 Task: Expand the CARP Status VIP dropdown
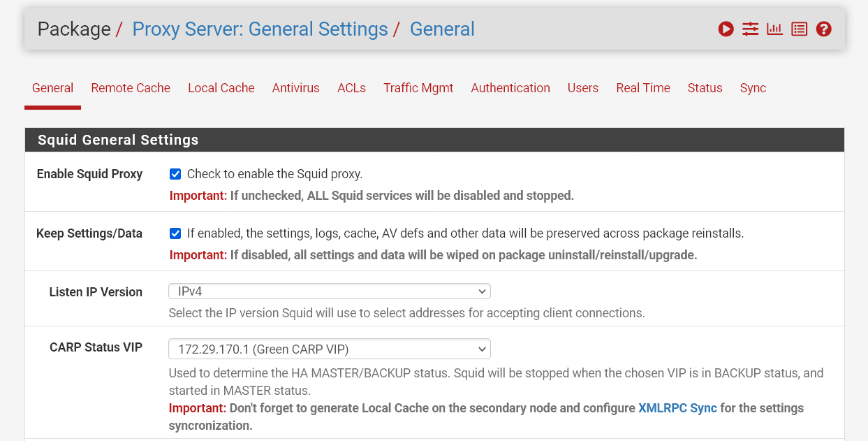(329, 349)
